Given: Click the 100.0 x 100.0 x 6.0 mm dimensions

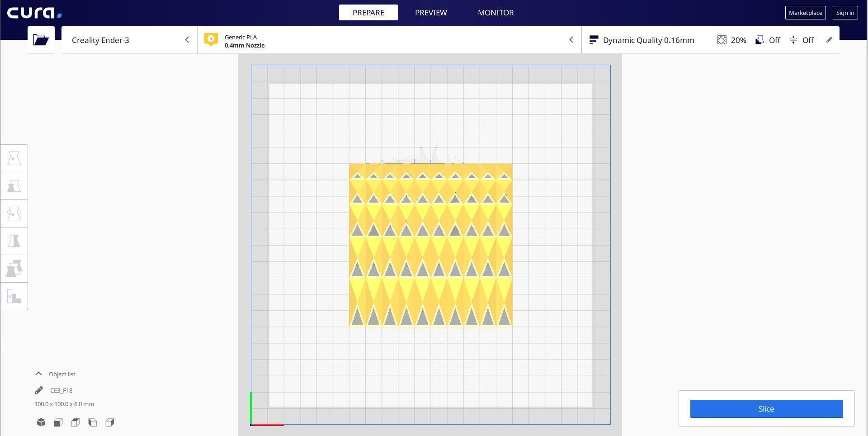Looking at the screenshot, I should pos(64,404).
